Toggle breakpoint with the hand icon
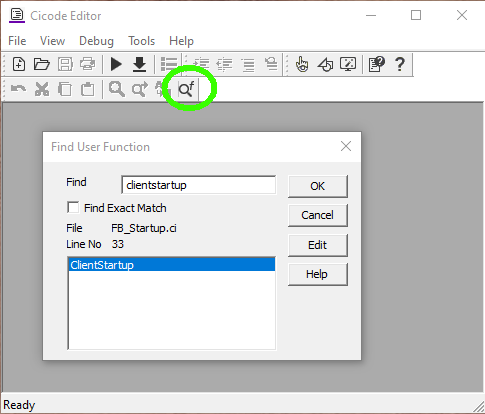This screenshot has height=414, width=485. tap(302, 64)
